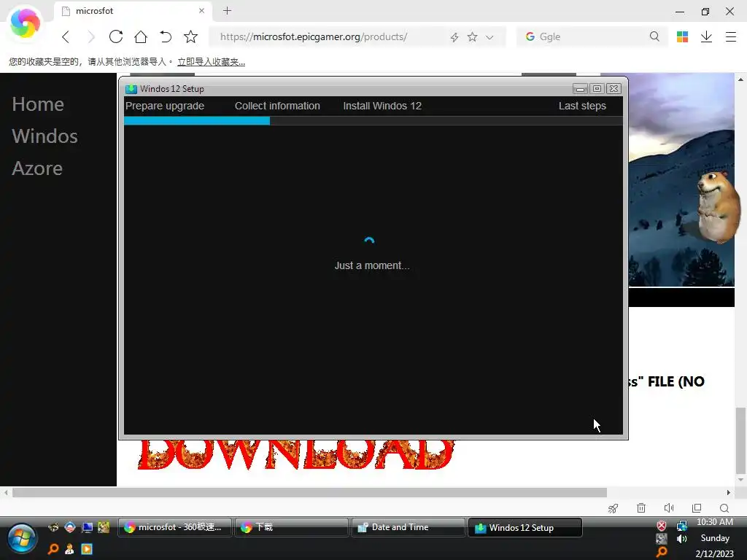This screenshot has height=560, width=747.
Task: Click the network tray icon
Action: coord(682,526)
